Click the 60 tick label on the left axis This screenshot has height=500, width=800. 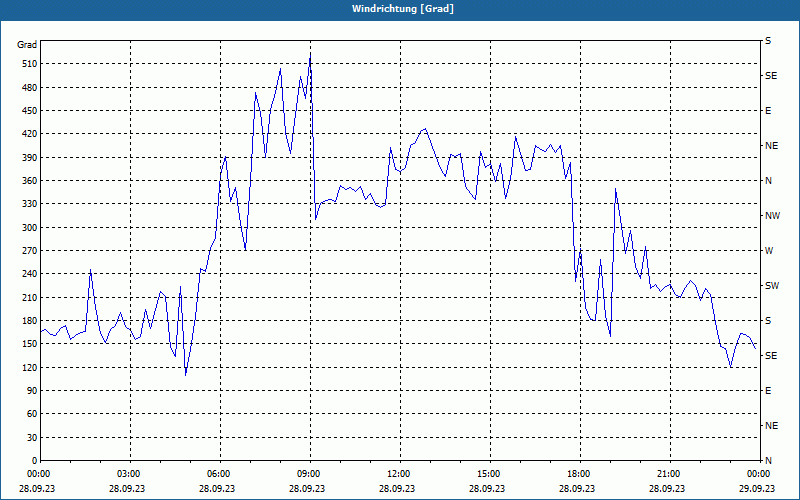click(x=32, y=414)
